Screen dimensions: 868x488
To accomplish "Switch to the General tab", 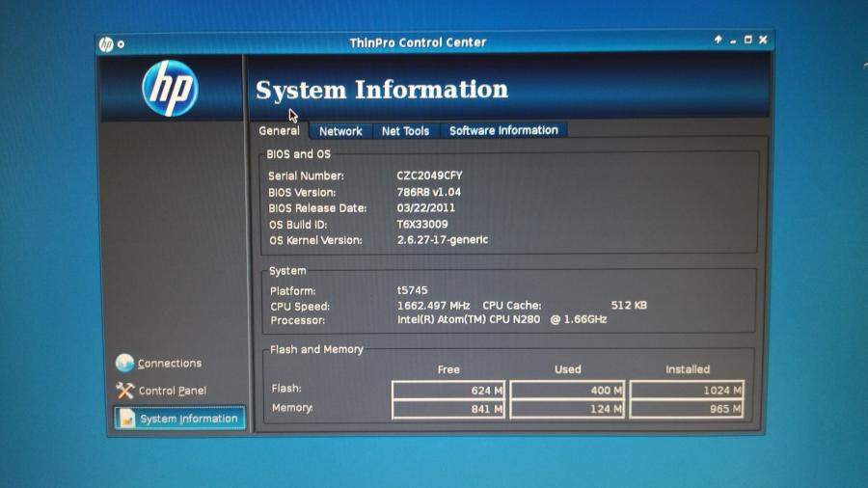I will [279, 130].
